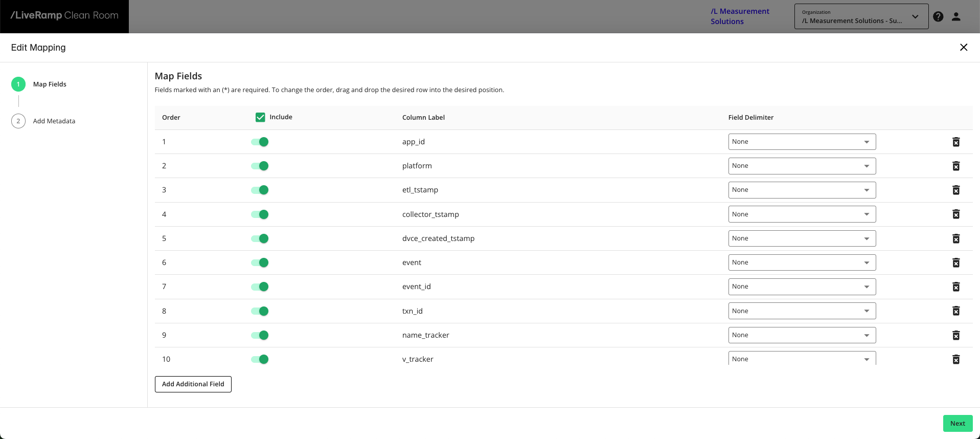Expand Field Delimiter dropdown for event
This screenshot has width=980, height=439.
click(x=802, y=262)
